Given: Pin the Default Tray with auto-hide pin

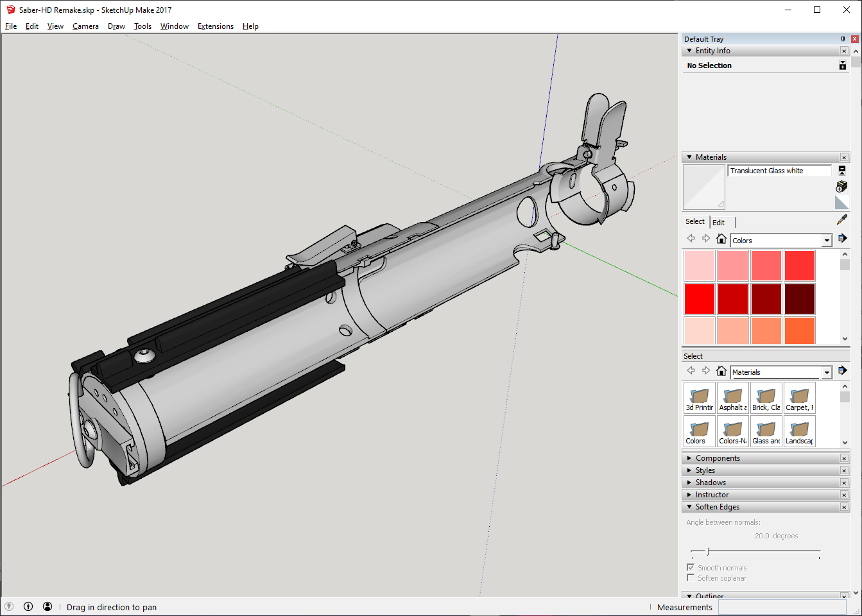Looking at the screenshot, I should (843, 39).
